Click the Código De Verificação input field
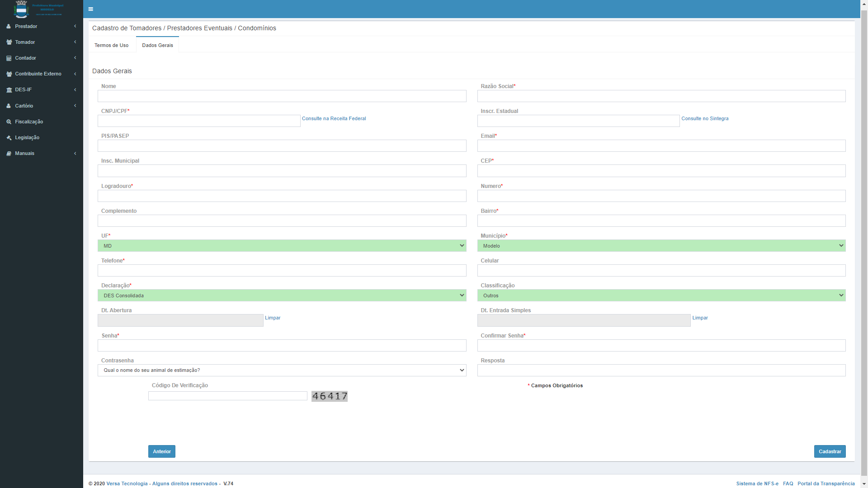This screenshot has height=488, width=868. (x=227, y=396)
